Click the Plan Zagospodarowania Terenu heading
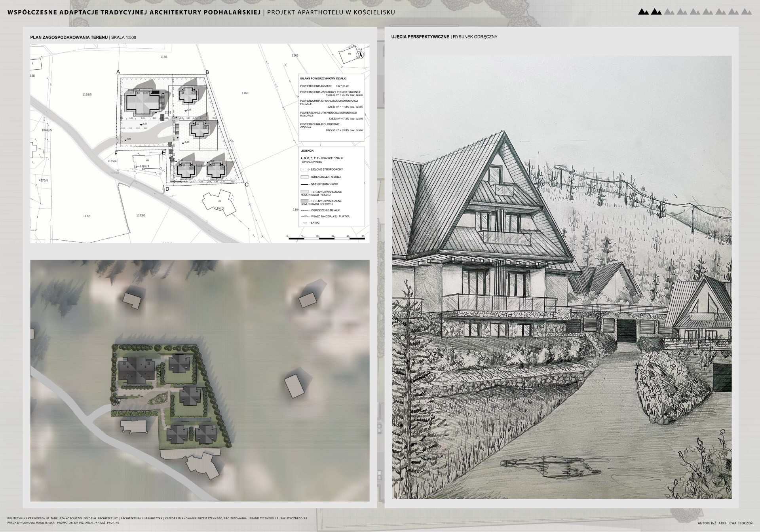Viewport: 760px width, 532px height. 69,37
